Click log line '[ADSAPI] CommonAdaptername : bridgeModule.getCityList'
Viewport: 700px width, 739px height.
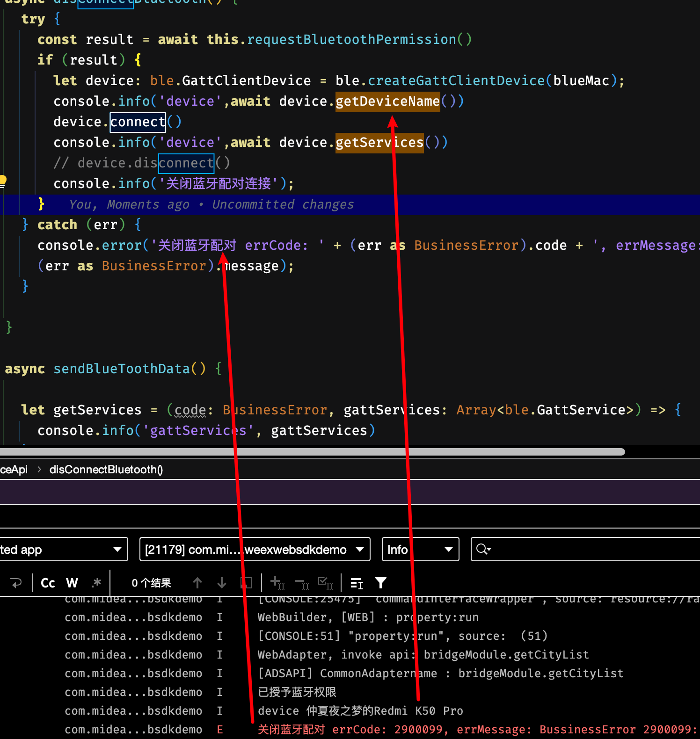[441, 674]
